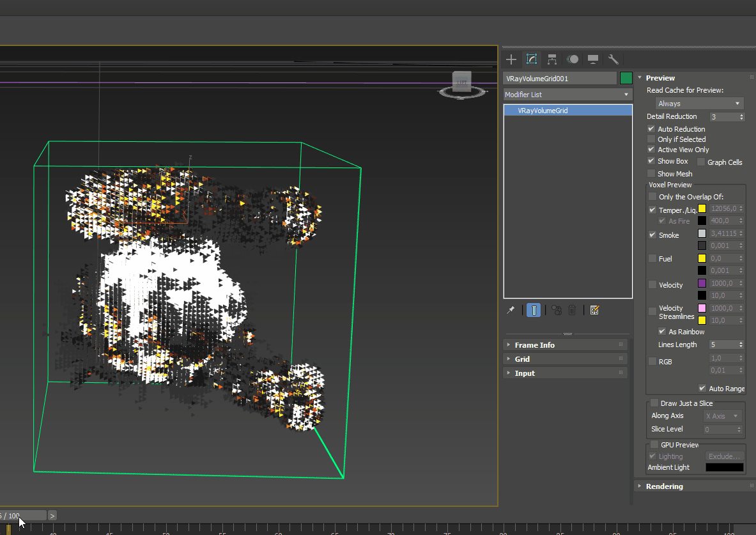The height and width of the screenshot is (535, 756).
Task: Open the Create panel plus icon
Action: click(x=511, y=59)
